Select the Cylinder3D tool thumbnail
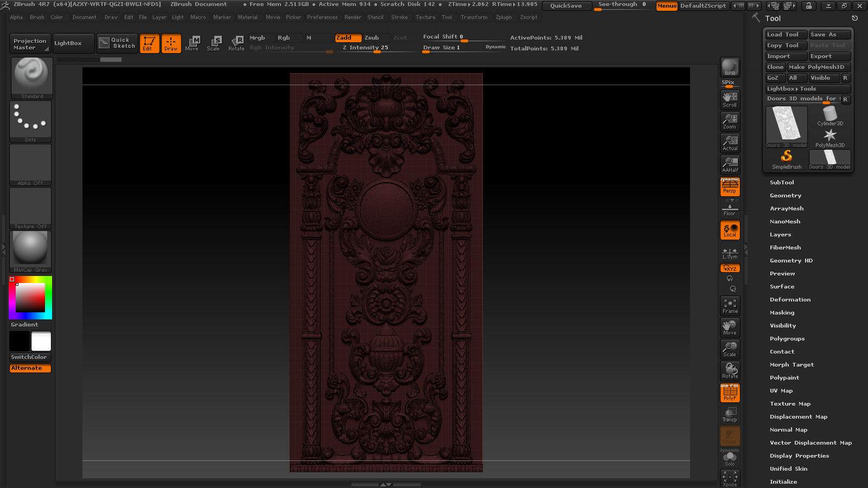This screenshot has height=488, width=868. [829, 116]
